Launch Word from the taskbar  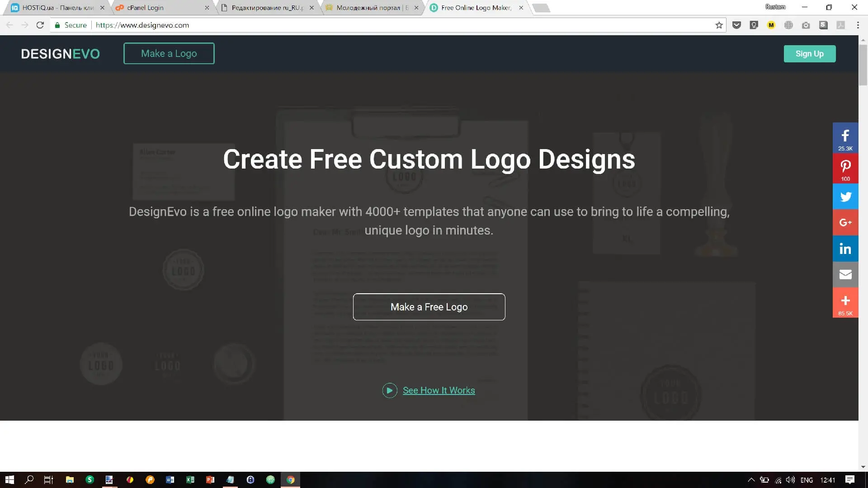coord(170,480)
